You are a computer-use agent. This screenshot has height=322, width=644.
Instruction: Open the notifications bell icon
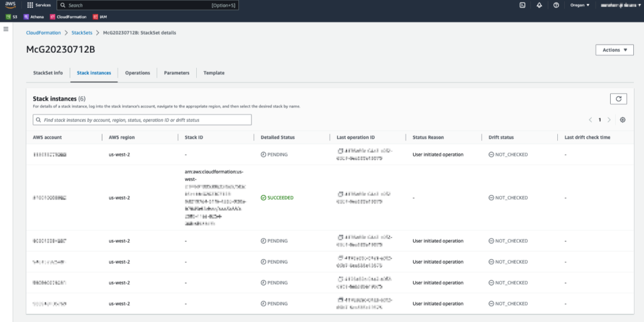pyautogui.click(x=539, y=5)
